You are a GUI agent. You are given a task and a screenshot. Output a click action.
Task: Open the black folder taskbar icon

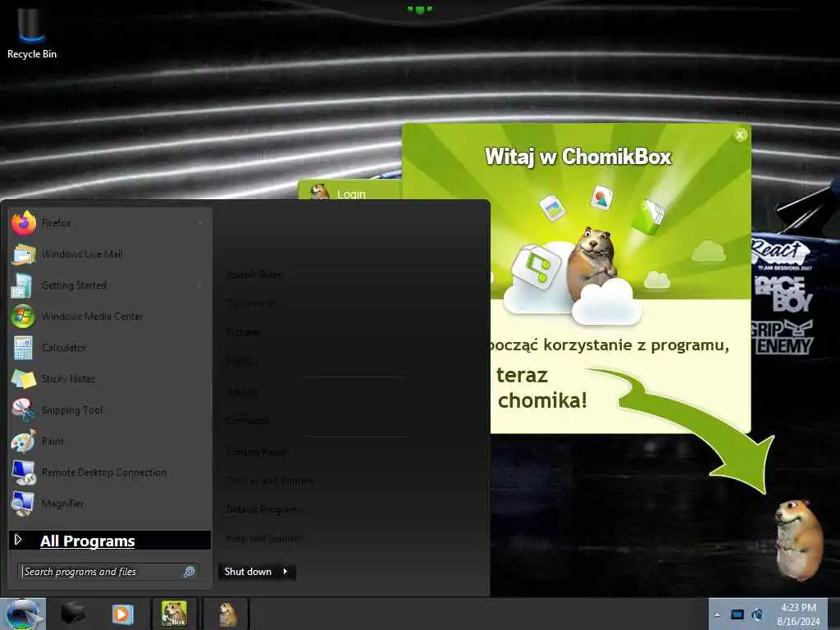point(73,614)
